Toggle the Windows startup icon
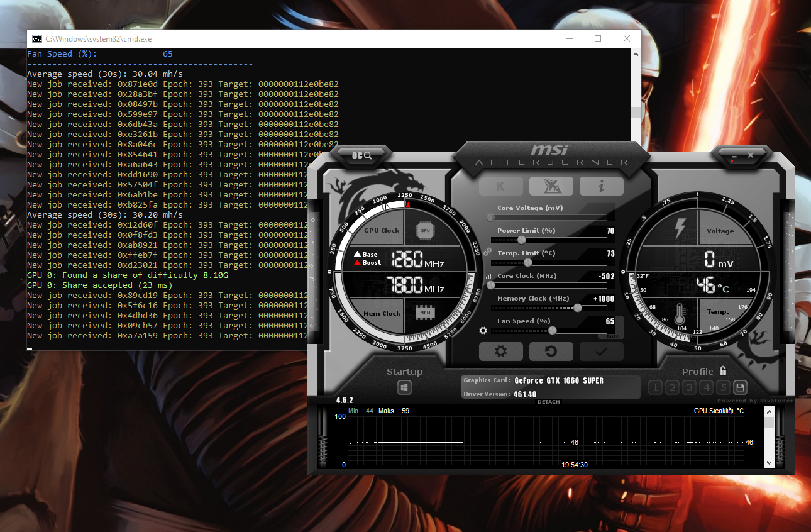Screen dimensions: 811x532 coord(405,387)
